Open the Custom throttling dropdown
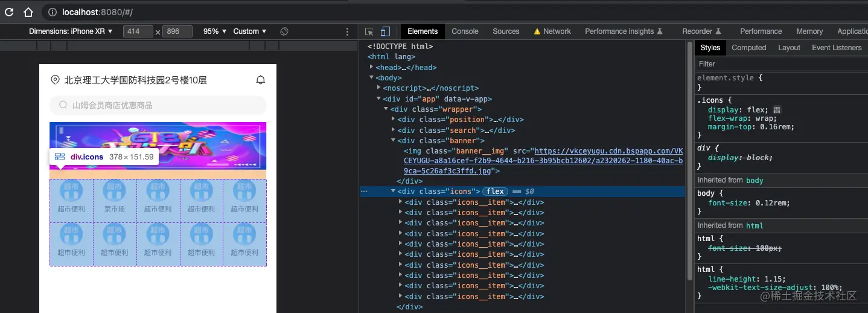This screenshot has height=313, width=868. (x=250, y=31)
